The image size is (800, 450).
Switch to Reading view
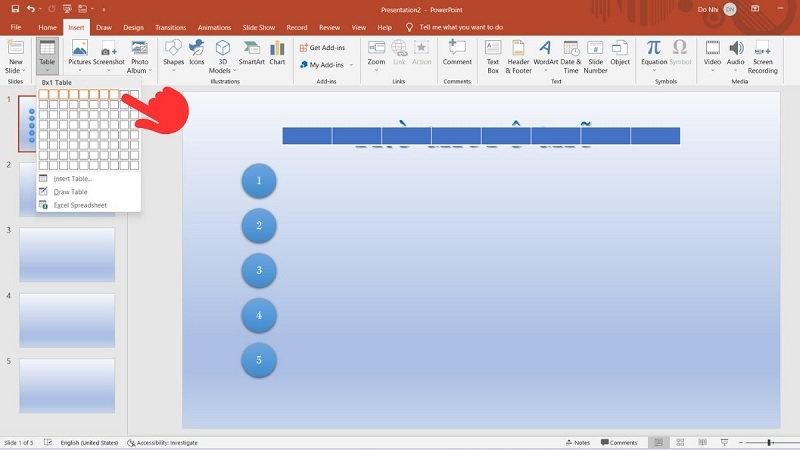[703, 442]
